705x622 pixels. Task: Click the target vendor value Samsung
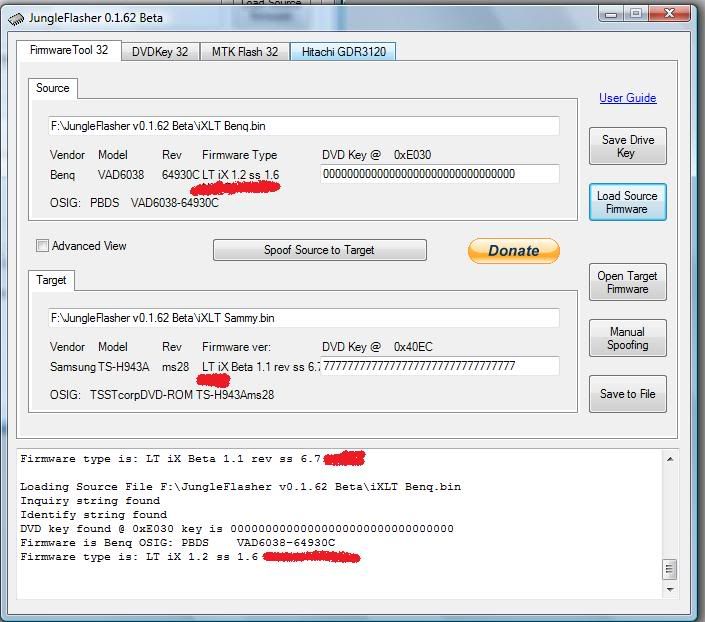coord(72,367)
